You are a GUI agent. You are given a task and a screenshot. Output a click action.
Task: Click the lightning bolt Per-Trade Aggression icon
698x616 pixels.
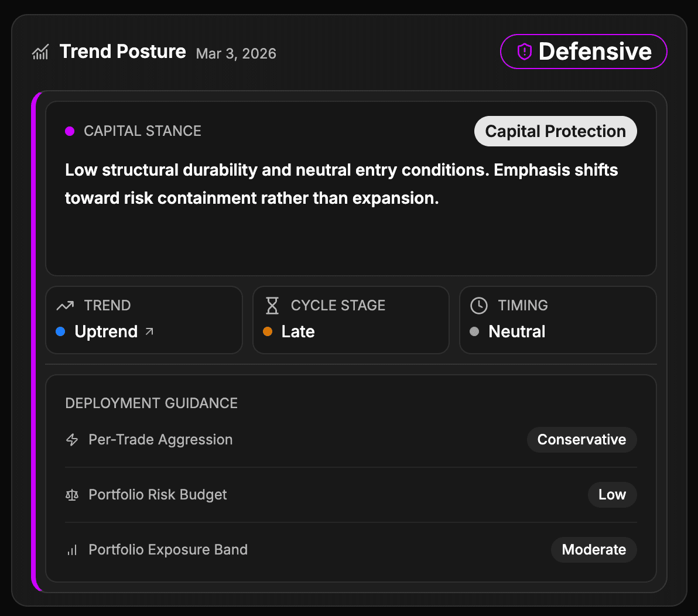click(72, 440)
